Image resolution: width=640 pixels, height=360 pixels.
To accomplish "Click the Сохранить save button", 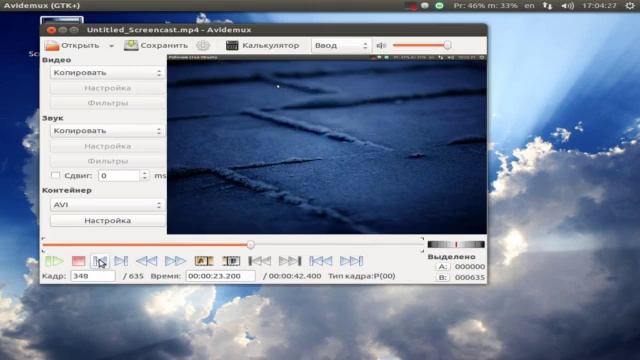I will pyautogui.click(x=156, y=45).
